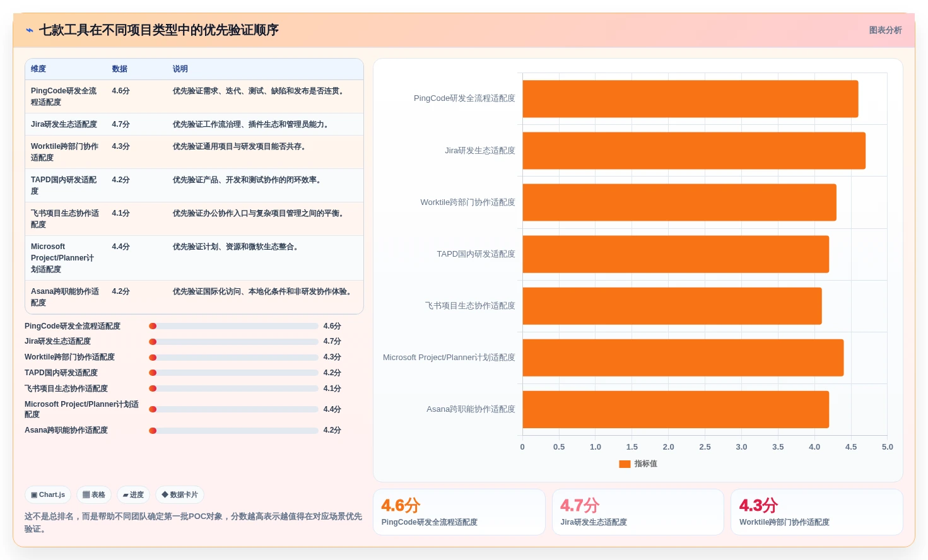Click the orange 指标值 legend swatch
The image size is (928, 560).
(x=625, y=464)
